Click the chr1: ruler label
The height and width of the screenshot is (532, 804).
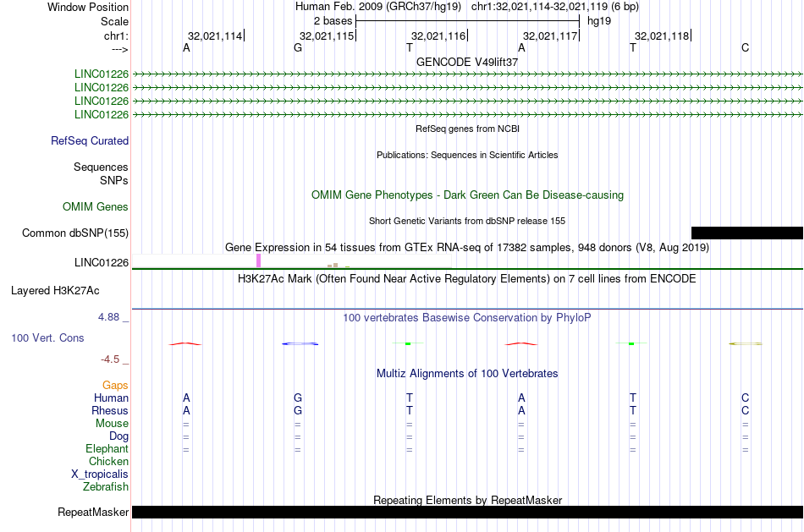tap(116, 36)
